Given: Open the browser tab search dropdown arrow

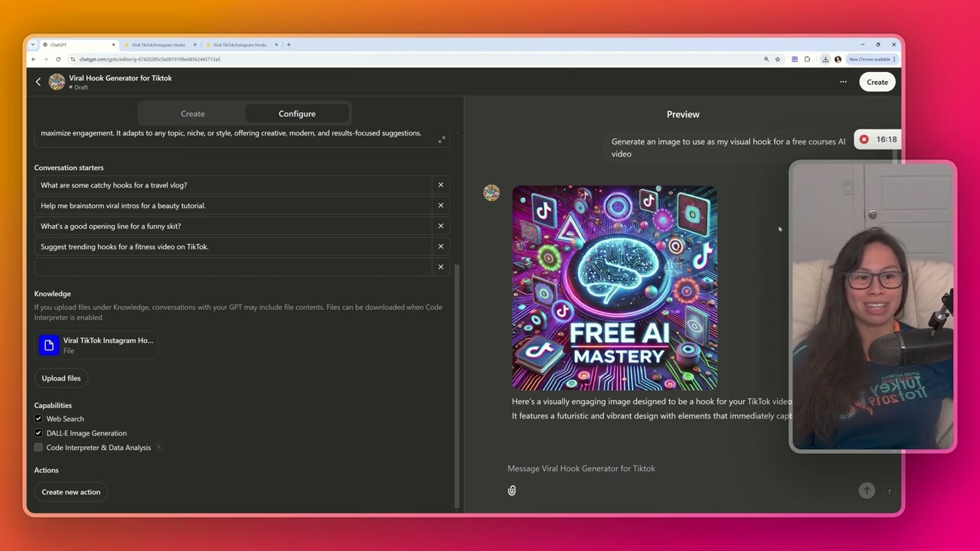Looking at the screenshot, I should point(33,44).
